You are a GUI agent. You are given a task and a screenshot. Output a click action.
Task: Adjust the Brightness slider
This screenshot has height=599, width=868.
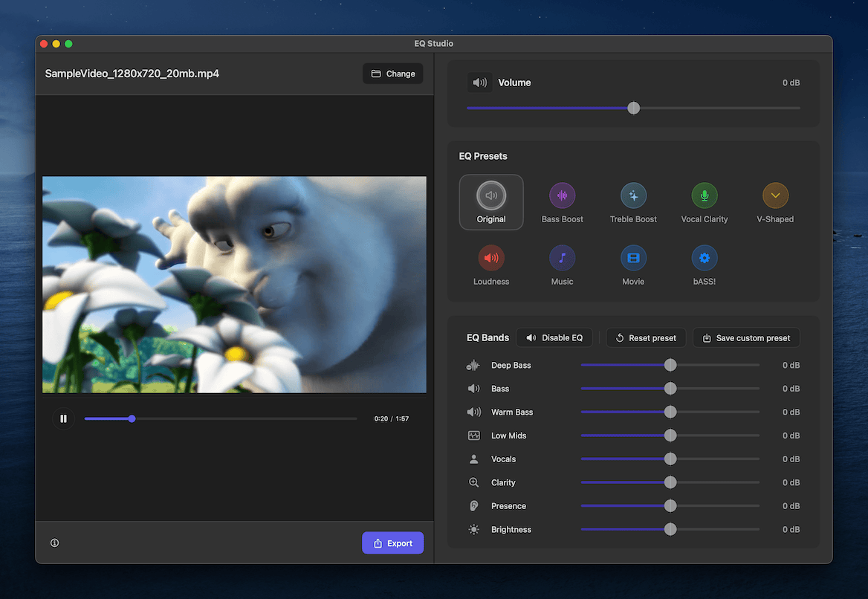[670, 530]
